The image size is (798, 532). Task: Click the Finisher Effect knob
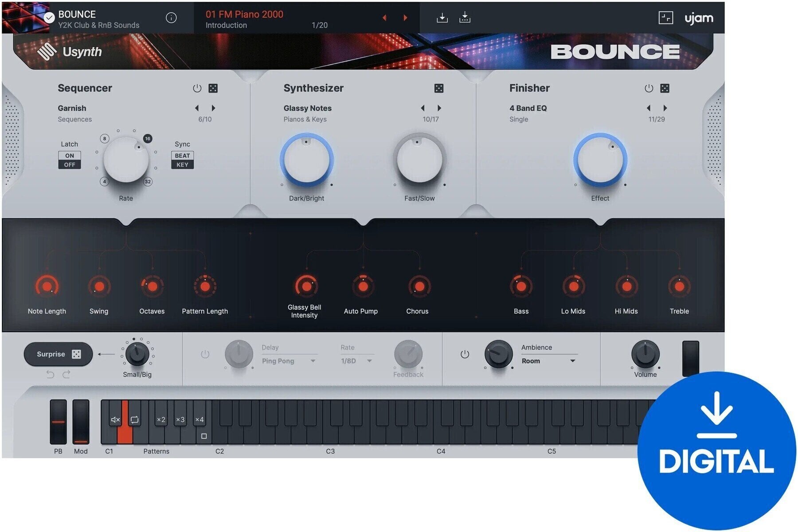[x=600, y=160]
